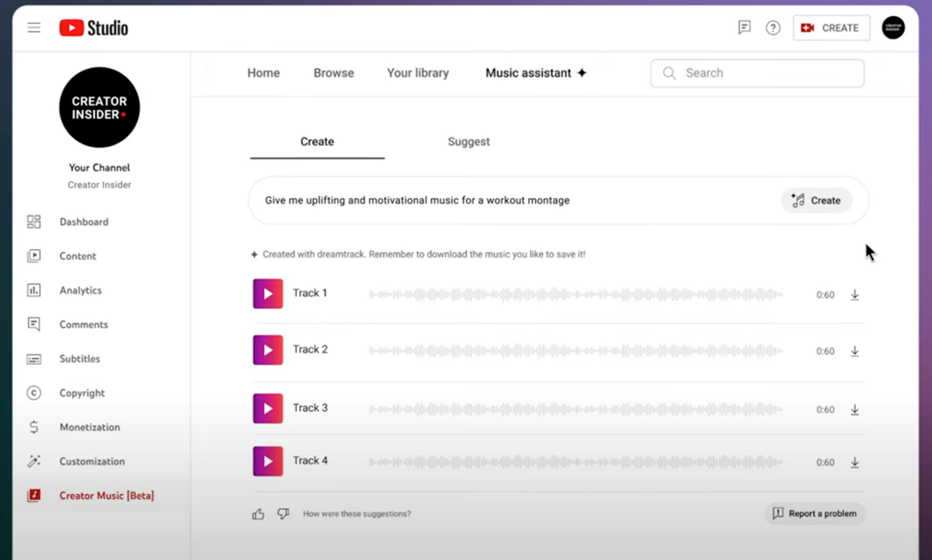
Task: Click the Track 4 waveform
Action: pos(576,462)
